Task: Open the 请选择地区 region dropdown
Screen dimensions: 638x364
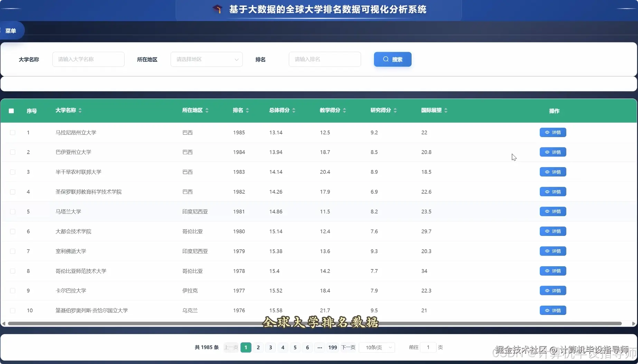Action: pyautogui.click(x=206, y=59)
